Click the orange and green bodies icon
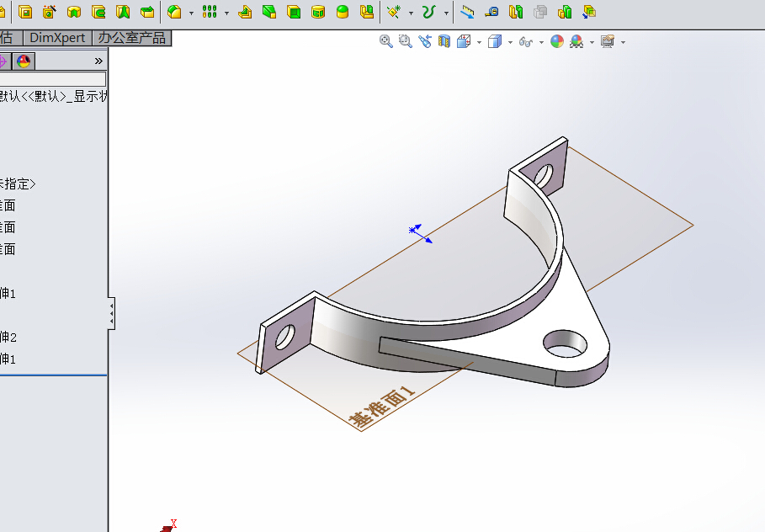 click(x=565, y=12)
